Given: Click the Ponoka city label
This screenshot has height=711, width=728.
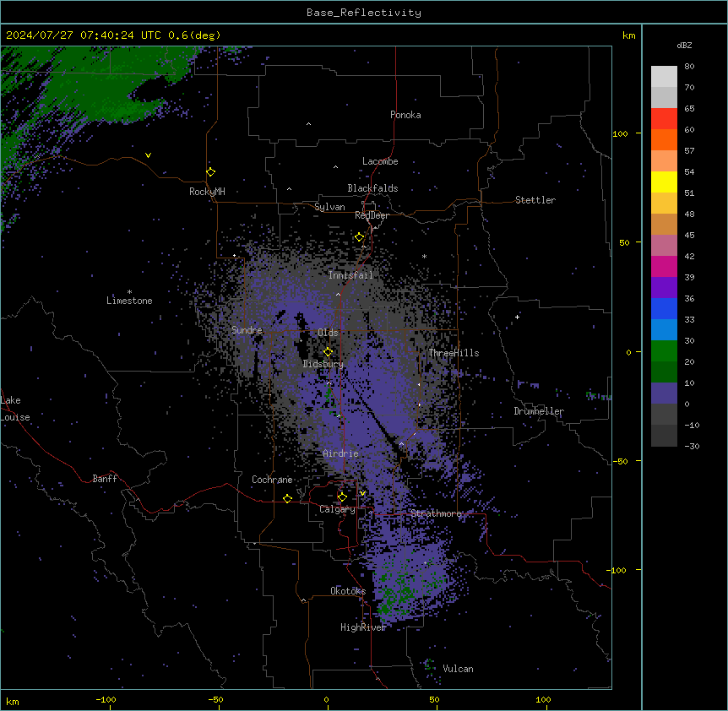Looking at the screenshot, I should pos(405,115).
